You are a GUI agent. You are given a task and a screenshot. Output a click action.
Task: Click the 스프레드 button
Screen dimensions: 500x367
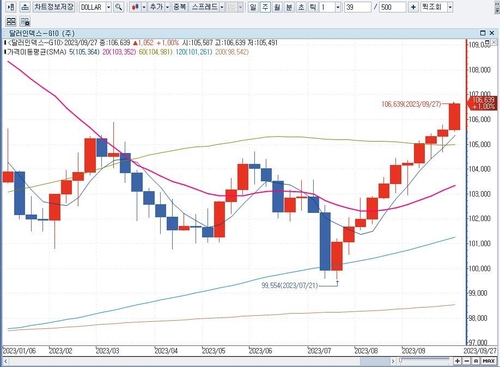point(204,7)
